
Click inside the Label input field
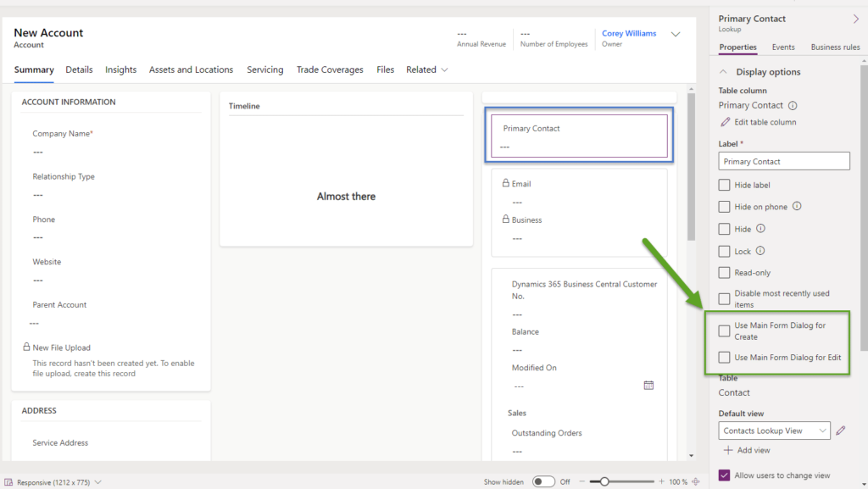click(783, 161)
